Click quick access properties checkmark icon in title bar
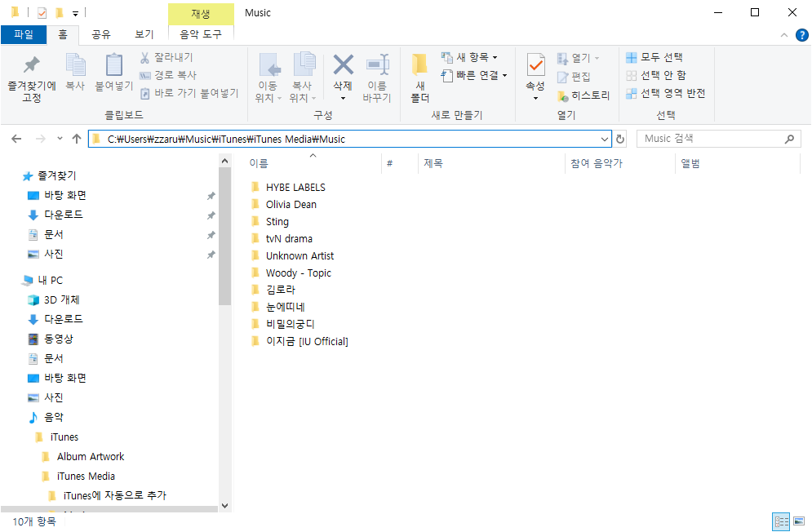 click(x=42, y=13)
